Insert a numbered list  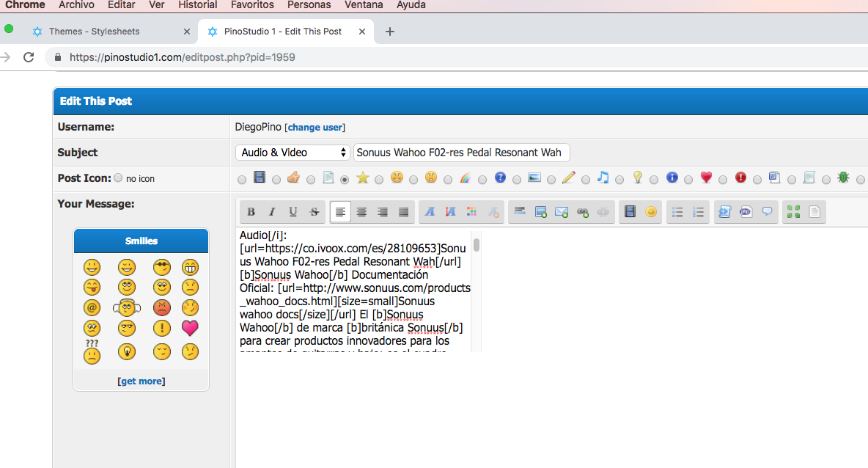coord(699,211)
